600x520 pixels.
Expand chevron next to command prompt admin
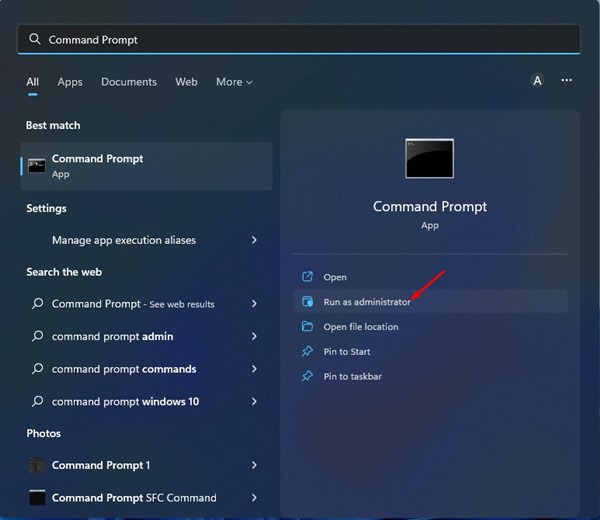[x=254, y=336]
